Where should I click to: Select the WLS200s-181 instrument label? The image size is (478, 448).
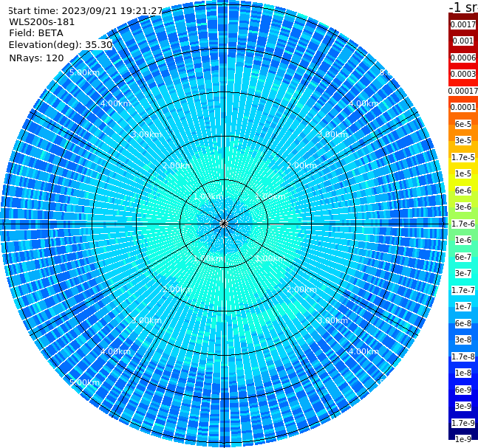click(x=42, y=22)
